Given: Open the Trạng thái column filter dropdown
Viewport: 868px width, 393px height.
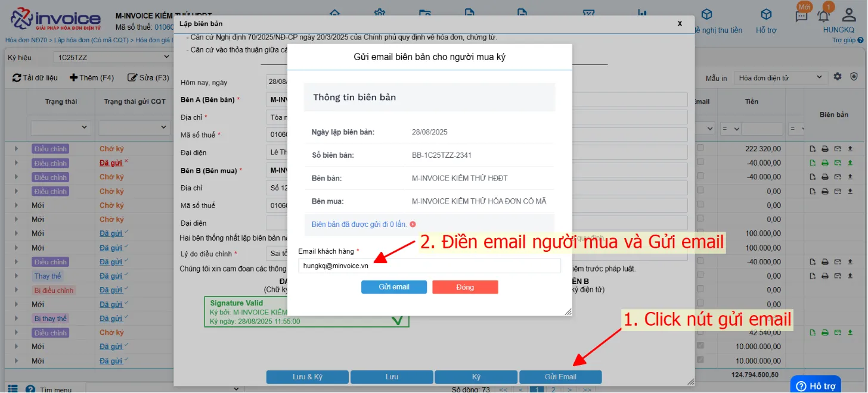Looking at the screenshot, I should point(61,127).
